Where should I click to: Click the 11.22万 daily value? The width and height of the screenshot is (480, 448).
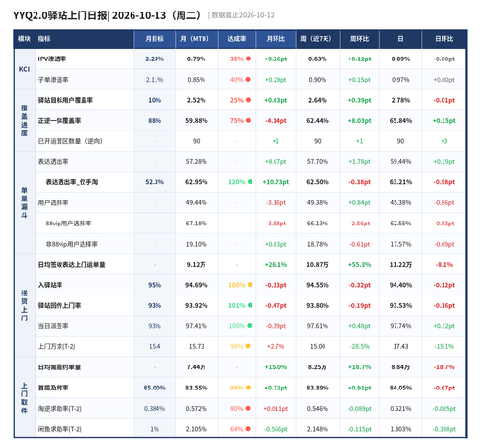tap(400, 265)
